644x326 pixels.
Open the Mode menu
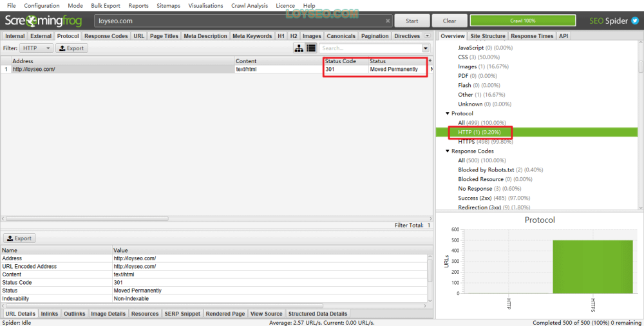[75, 5]
